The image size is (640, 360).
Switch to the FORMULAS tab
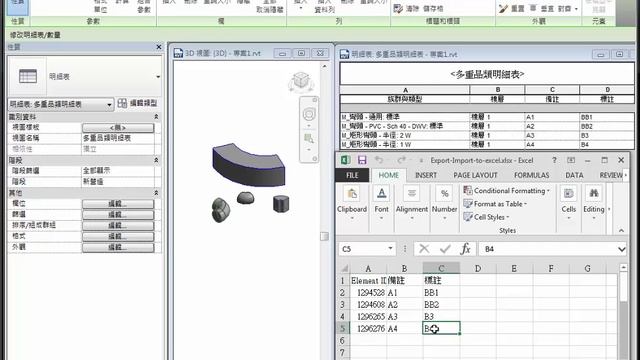531,175
